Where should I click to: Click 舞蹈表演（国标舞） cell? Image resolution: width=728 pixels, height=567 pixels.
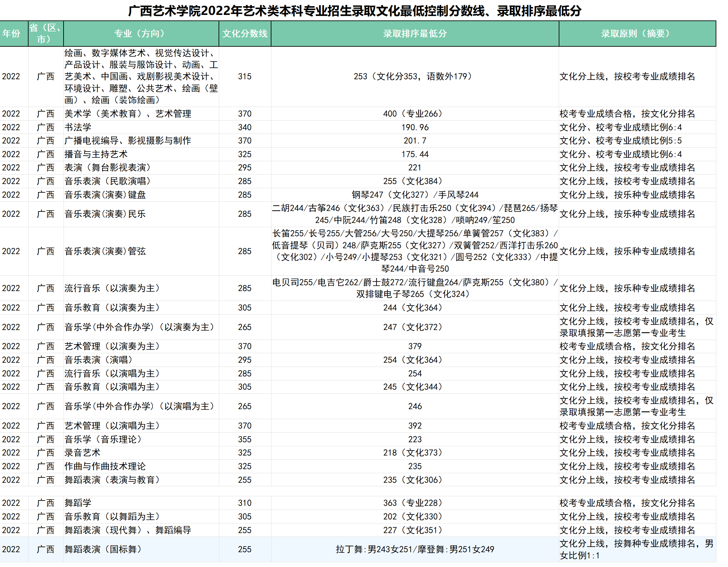(x=141, y=549)
